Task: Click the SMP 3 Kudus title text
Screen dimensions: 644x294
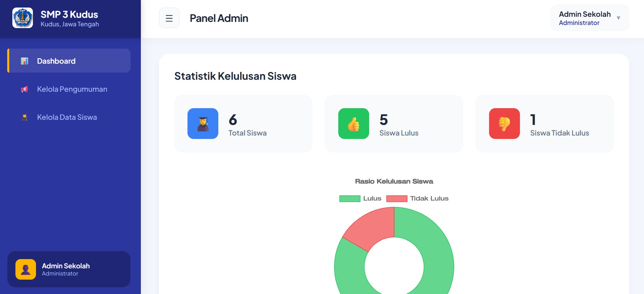Action: pos(69,14)
